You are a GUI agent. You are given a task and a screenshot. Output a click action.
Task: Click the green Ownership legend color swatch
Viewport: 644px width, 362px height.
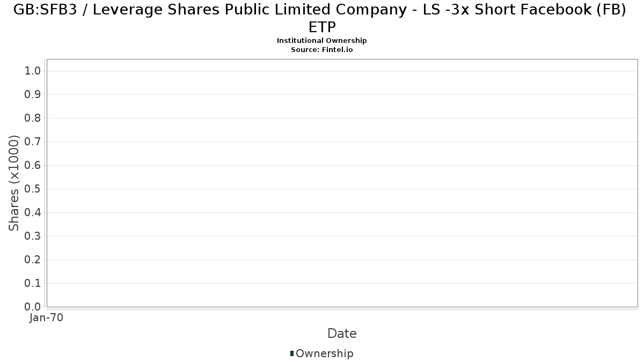tap(292, 353)
